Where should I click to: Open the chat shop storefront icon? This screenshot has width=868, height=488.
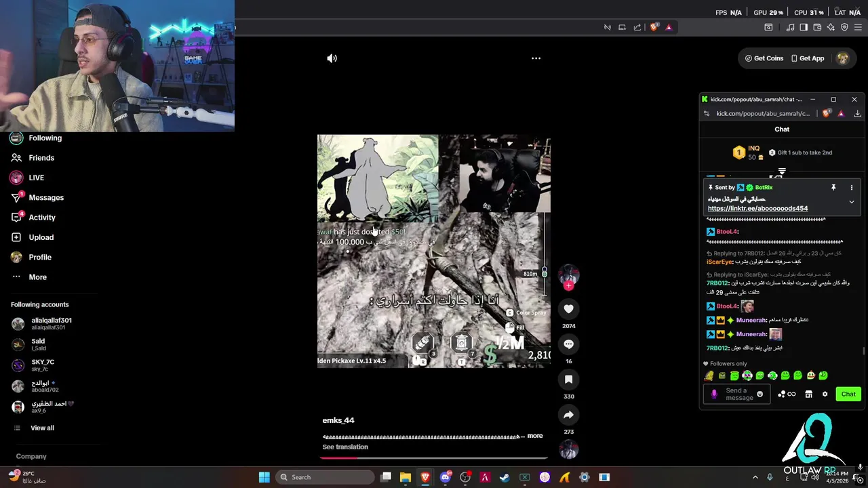coord(808,394)
